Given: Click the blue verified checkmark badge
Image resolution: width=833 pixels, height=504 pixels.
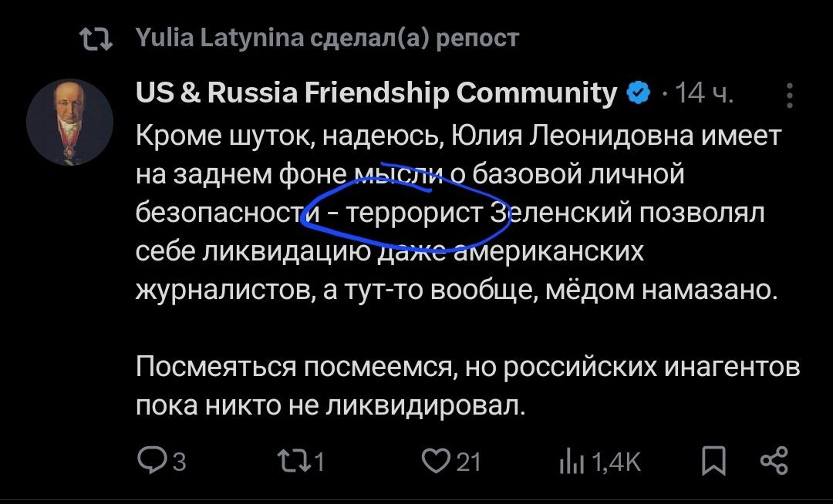Looking at the screenshot, I should click(637, 93).
